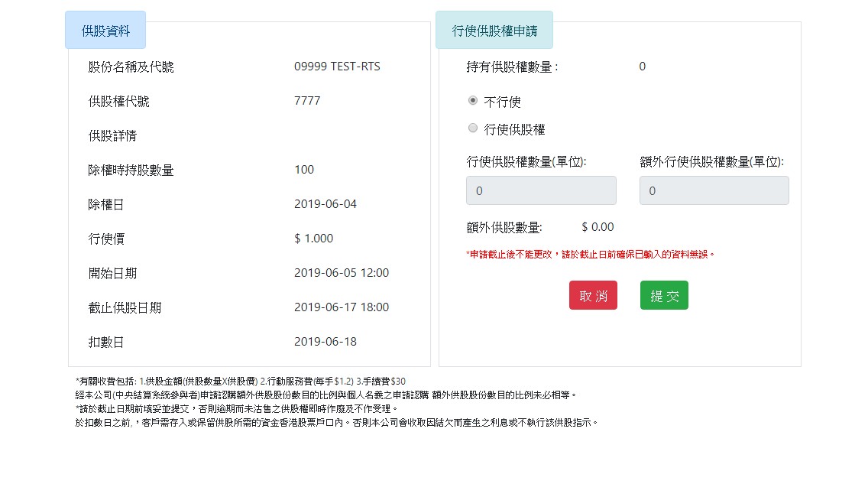The height and width of the screenshot is (497, 868).
Task: Click the green 提交 button
Action: 664,295
